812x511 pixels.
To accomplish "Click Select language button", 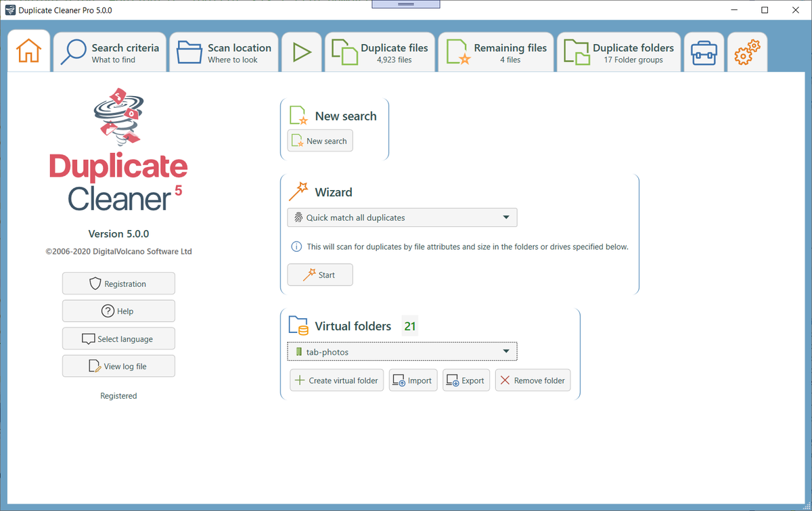I will pyautogui.click(x=118, y=338).
